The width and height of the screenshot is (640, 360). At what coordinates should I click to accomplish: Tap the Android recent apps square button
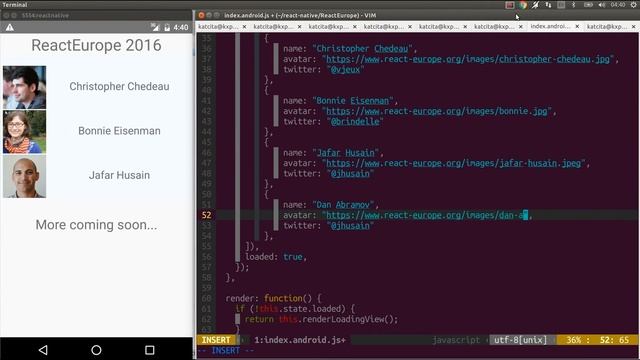point(150,350)
